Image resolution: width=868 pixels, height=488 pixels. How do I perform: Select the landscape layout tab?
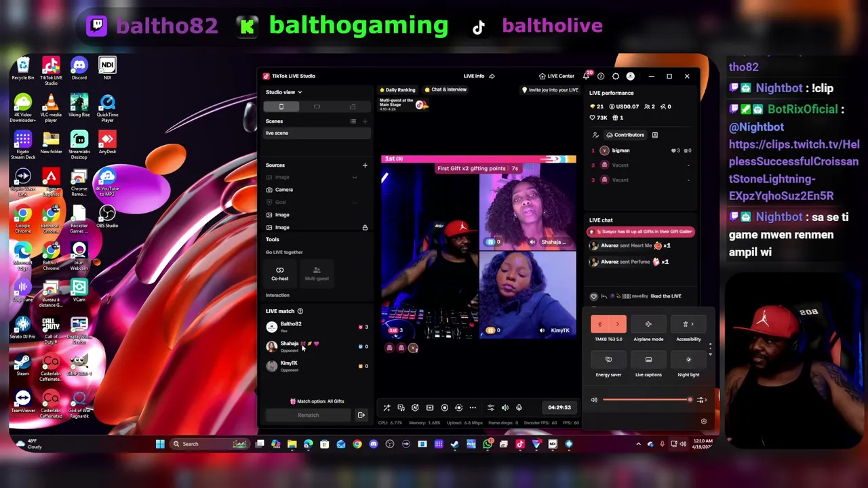[317, 106]
